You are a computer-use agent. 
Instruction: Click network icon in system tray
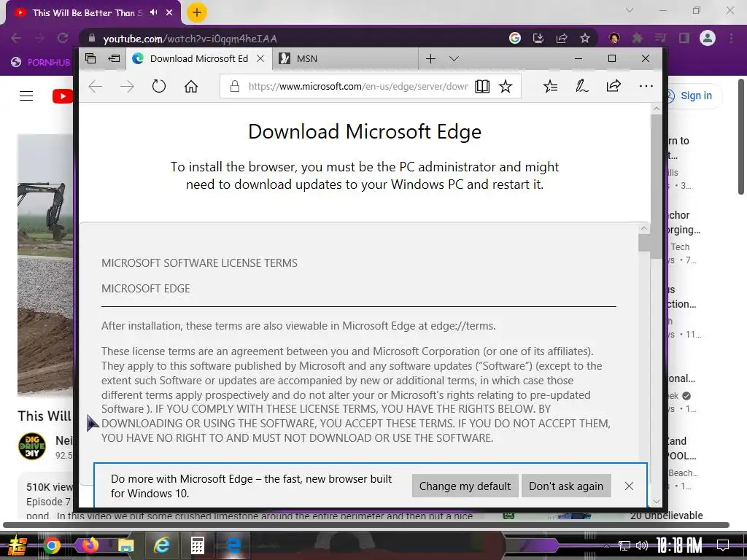click(624, 545)
